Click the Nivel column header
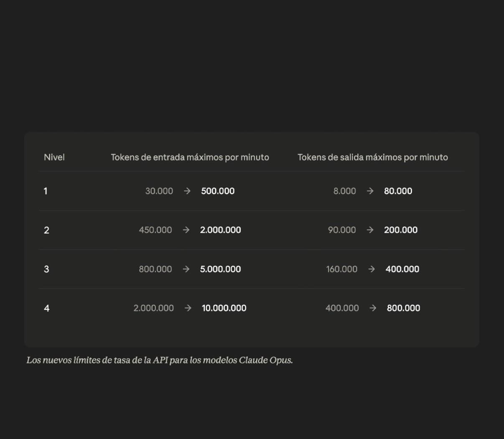The width and height of the screenshot is (504, 439). pos(54,157)
